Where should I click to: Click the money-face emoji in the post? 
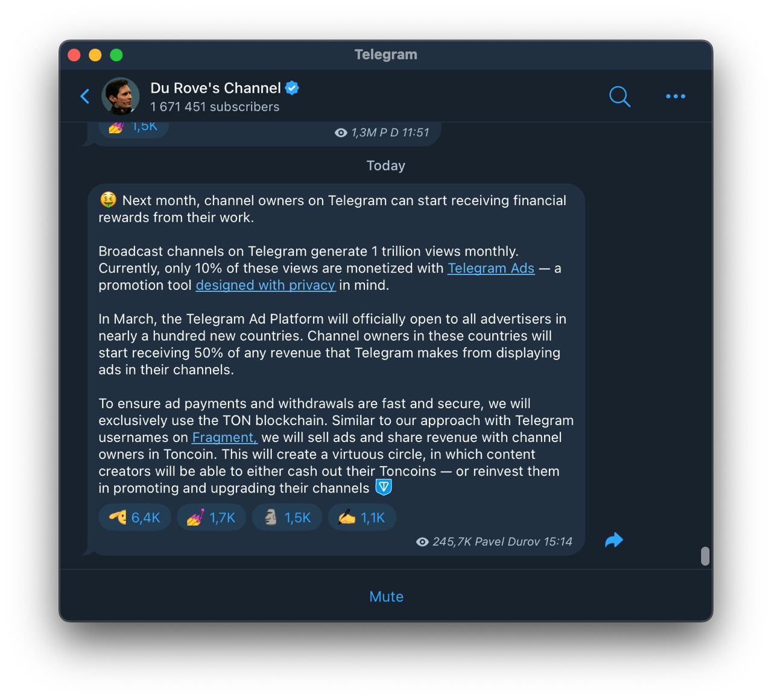(108, 200)
